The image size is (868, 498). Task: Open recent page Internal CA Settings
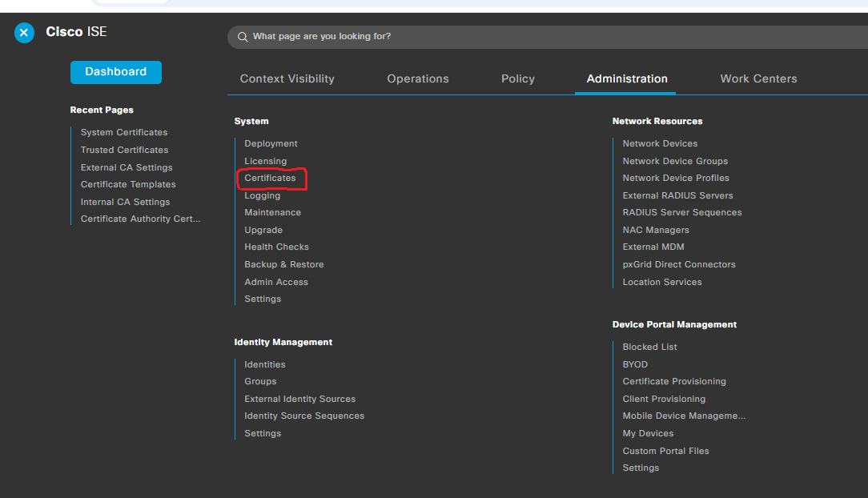click(x=125, y=202)
